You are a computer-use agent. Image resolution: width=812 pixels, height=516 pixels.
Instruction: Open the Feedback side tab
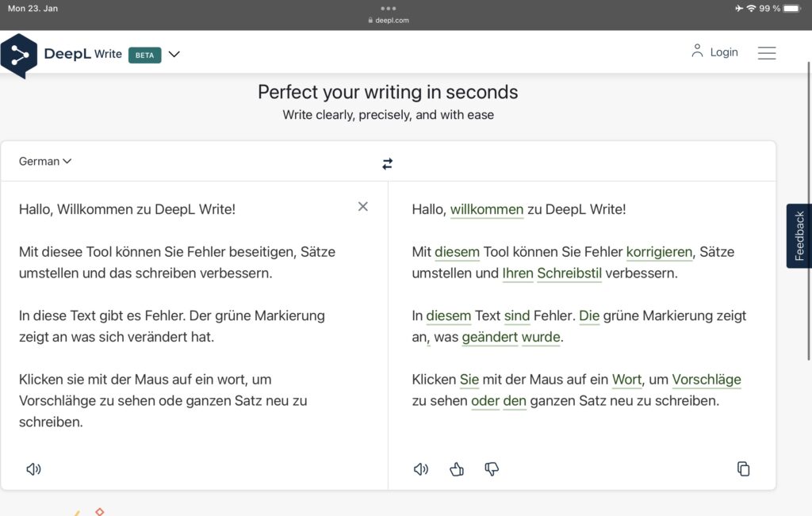[799, 235]
